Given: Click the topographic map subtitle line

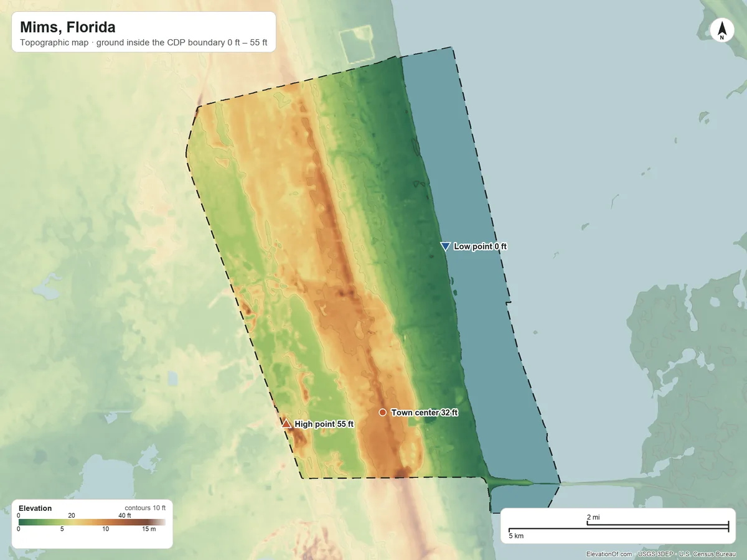Looking at the screenshot, I should tap(144, 44).
